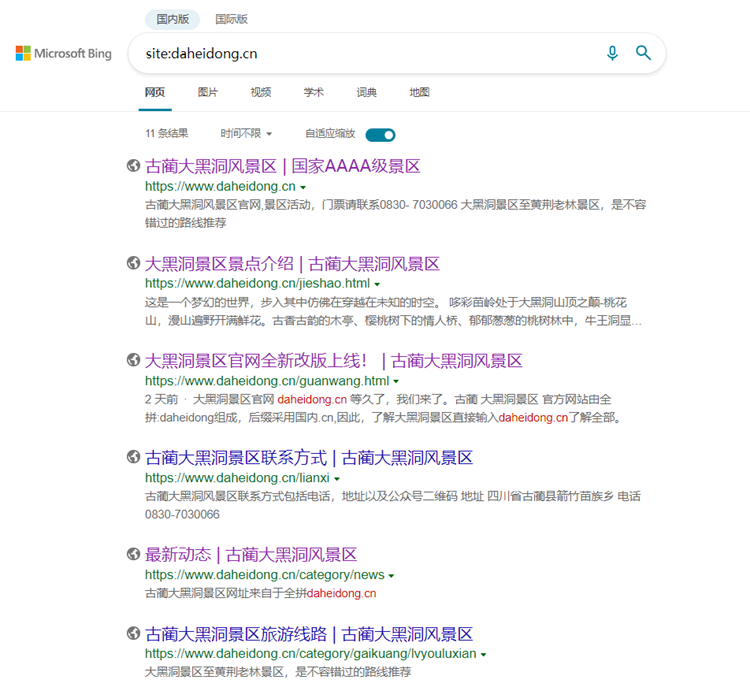The image size is (750, 691).
Task: Click globe icon beside 国家AAAA级景区 result
Action: (133, 165)
